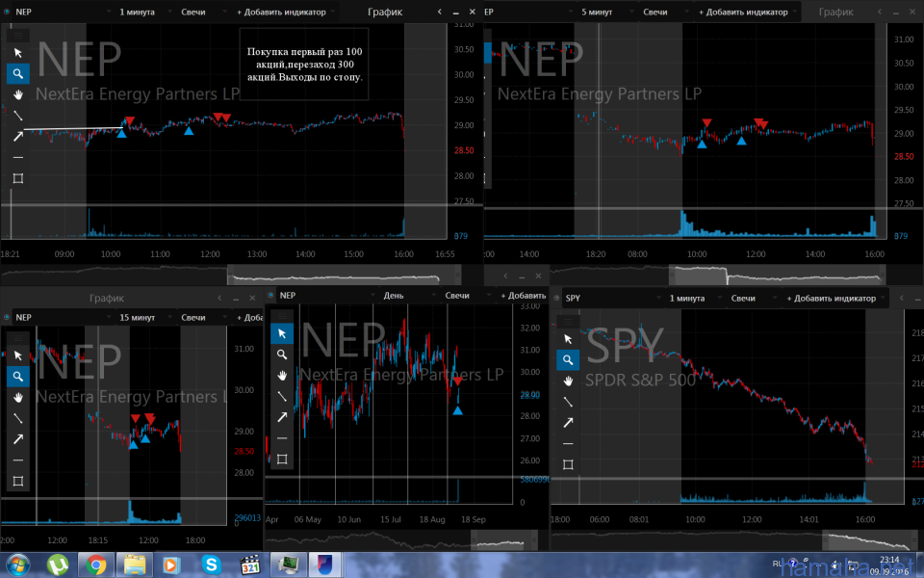Open Google Chrome from the taskbar
Image resolution: width=924 pixels, height=578 pixels.
pyautogui.click(x=95, y=565)
